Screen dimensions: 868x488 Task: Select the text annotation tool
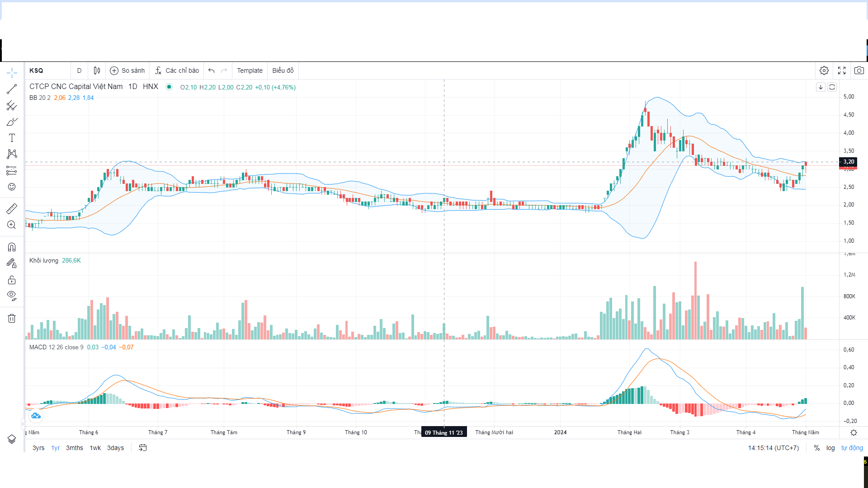tap(12, 138)
